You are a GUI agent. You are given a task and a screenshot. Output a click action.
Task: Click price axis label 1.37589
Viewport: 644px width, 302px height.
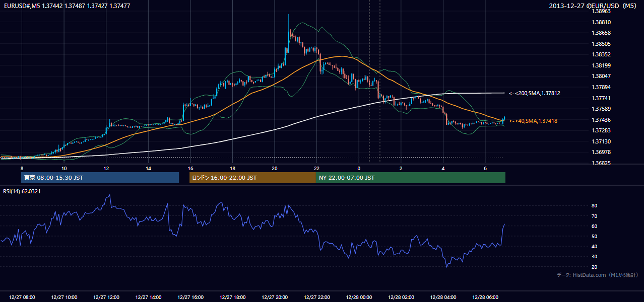(601, 109)
